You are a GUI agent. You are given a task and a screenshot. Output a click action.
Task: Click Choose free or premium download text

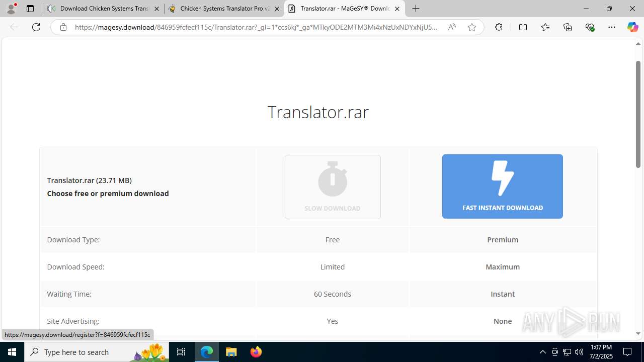pos(108,193)
